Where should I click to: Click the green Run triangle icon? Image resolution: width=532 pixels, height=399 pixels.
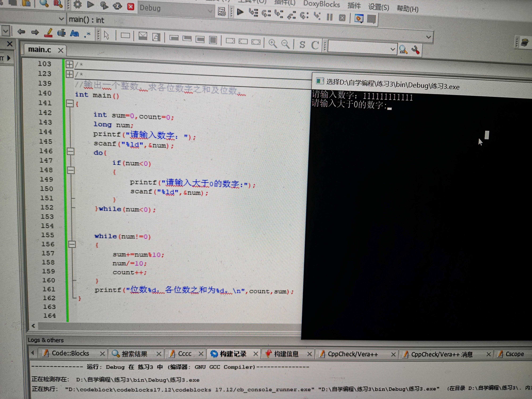pos(90,5)
